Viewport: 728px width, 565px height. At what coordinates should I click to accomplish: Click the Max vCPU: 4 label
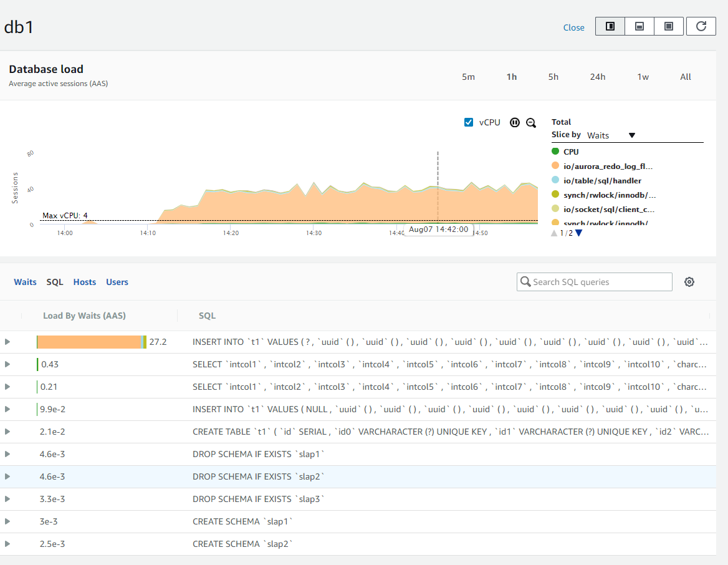(65, 216)
